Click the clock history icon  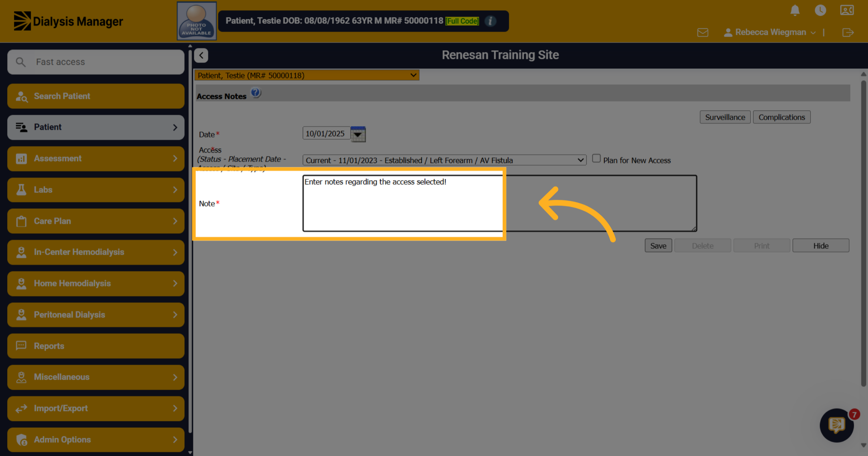click(x=820, y=10)
